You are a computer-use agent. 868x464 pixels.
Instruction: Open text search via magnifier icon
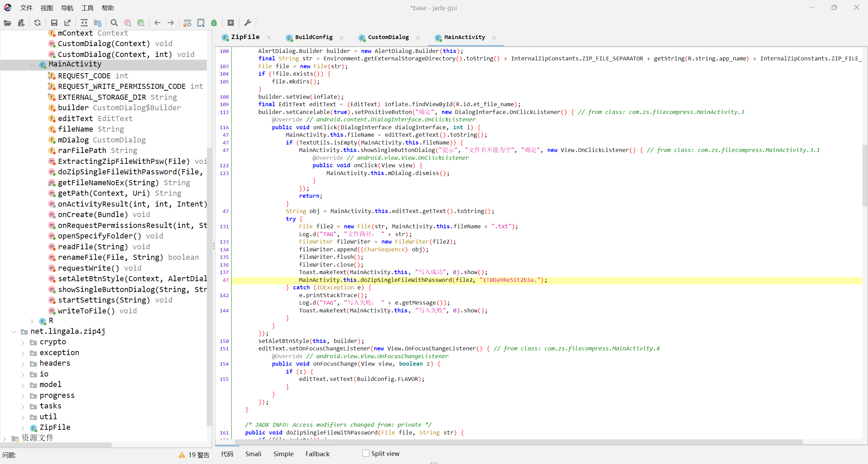tap(114, 23)
